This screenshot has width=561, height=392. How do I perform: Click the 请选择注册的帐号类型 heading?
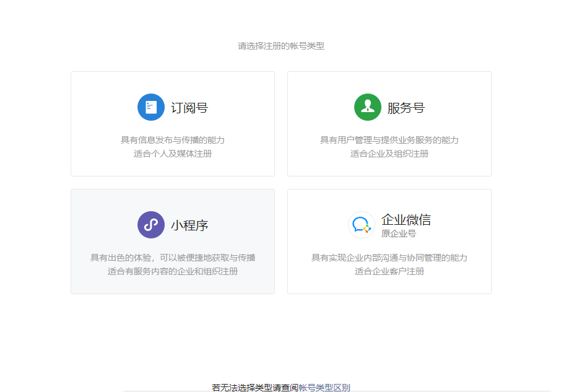click(281, 46)
